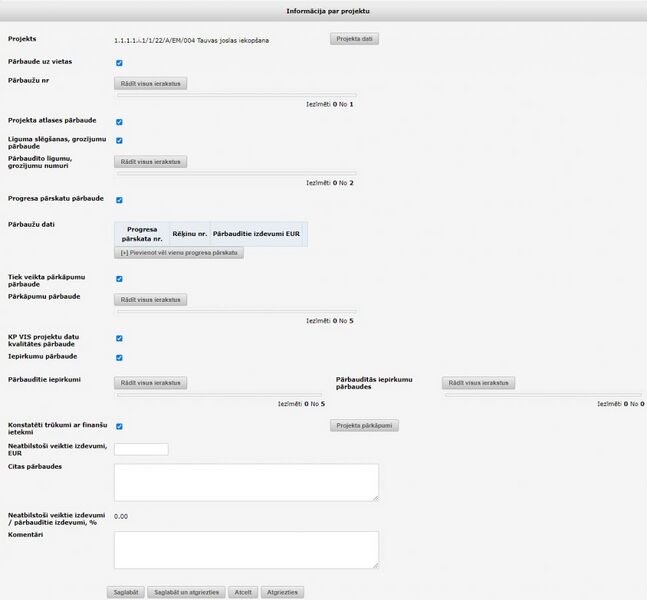Uncheck 'KP VIS projektu datu kvalitātes pārbaude'
The width and height of the screenshot is (647, 600).
point(119,338)
